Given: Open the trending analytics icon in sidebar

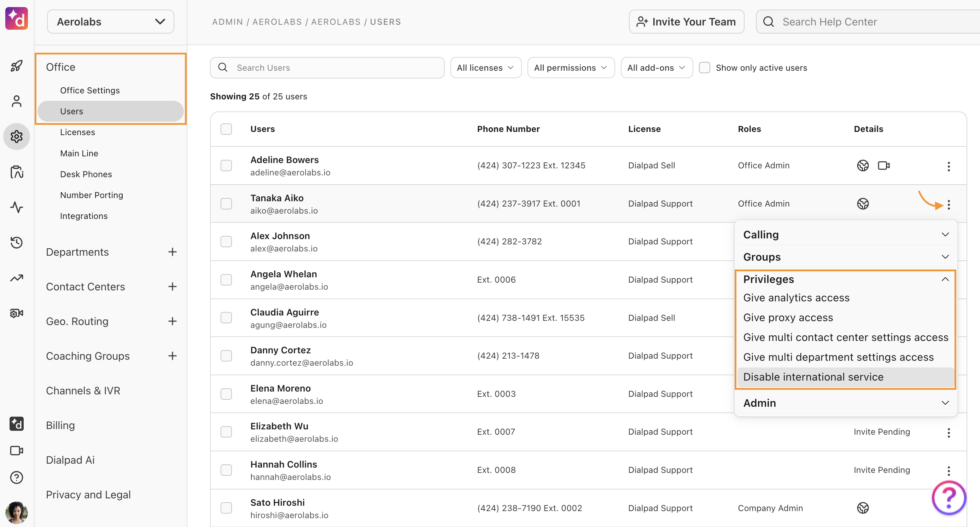Looking at the screenshot, I should (16, 278).
